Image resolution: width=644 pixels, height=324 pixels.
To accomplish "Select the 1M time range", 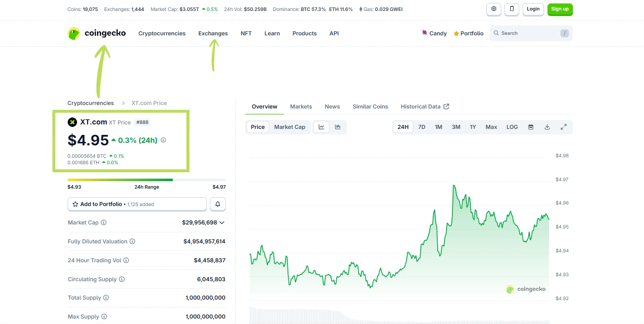I will pos(439,127).
